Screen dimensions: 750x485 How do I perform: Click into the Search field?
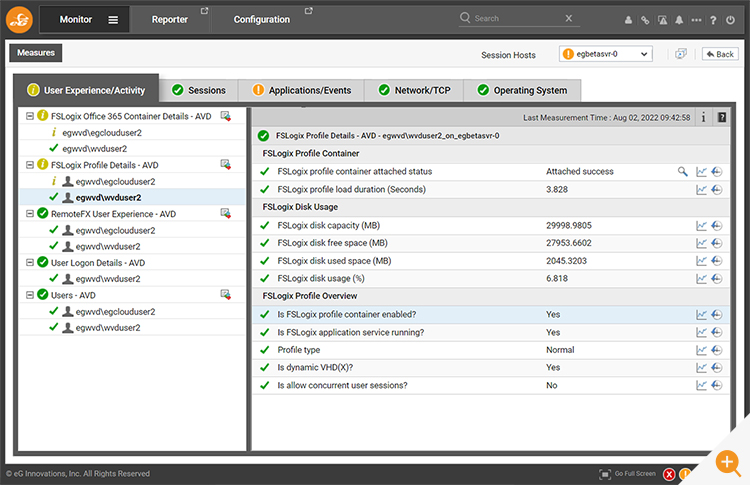[x=518, y=18]
